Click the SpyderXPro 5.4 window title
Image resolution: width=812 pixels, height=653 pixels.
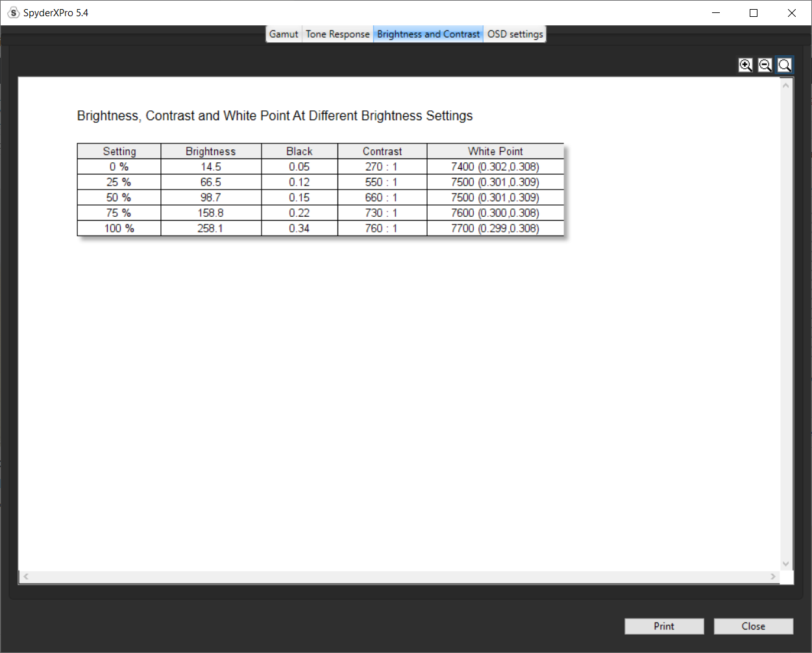[x=56, y=12]
